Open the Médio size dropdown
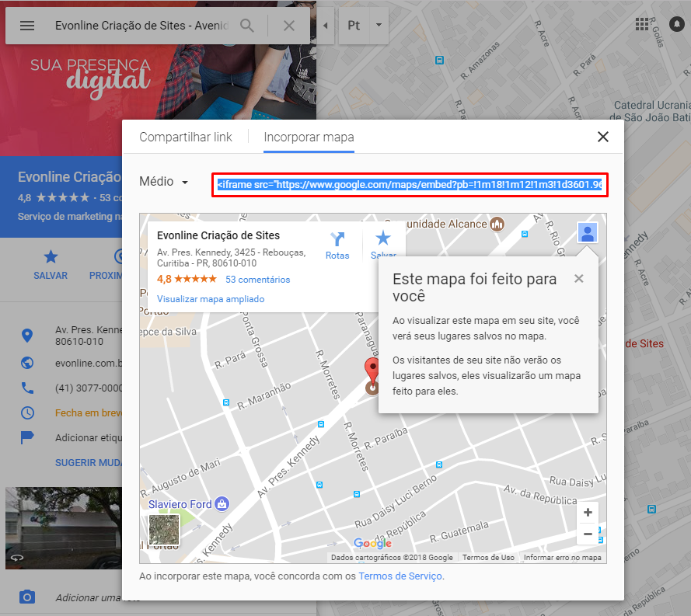The image size is (691, 616). [x=163, y=182]
